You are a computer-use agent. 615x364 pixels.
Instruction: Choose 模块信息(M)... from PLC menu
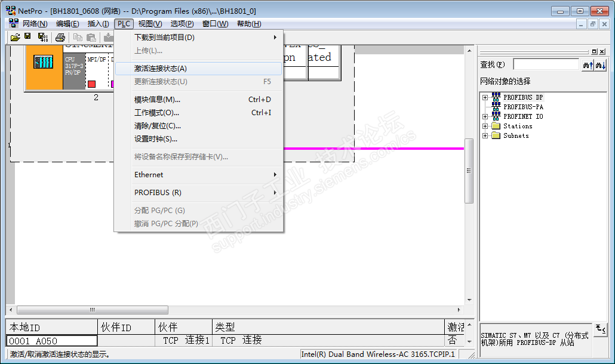click(x=198, y=100)
